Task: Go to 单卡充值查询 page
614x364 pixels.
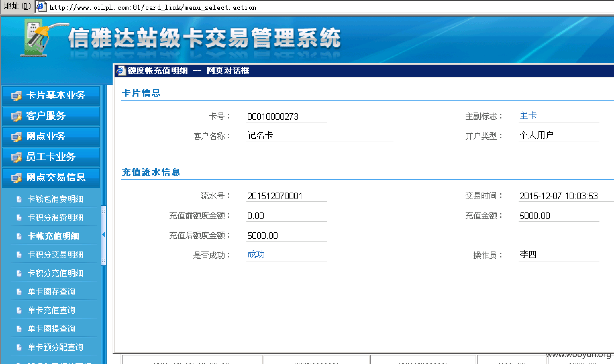Action: click(51, 310)
